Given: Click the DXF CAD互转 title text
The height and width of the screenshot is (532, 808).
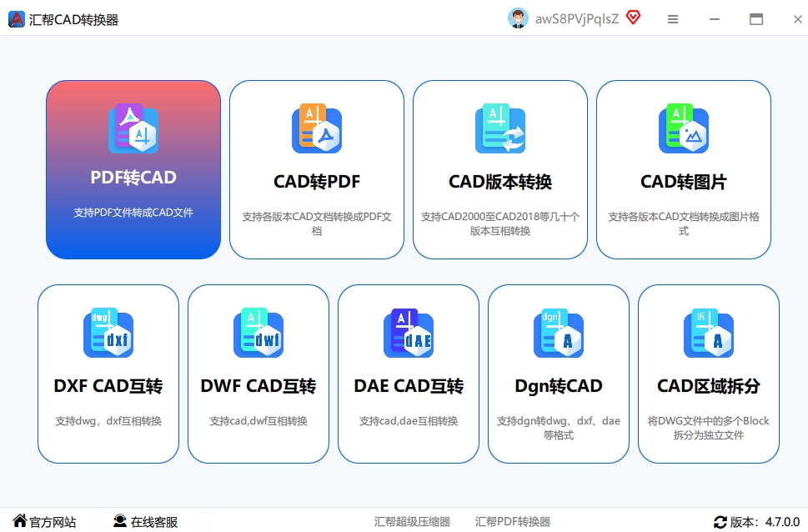Looking at the screenshot, I should pos(108,385).
